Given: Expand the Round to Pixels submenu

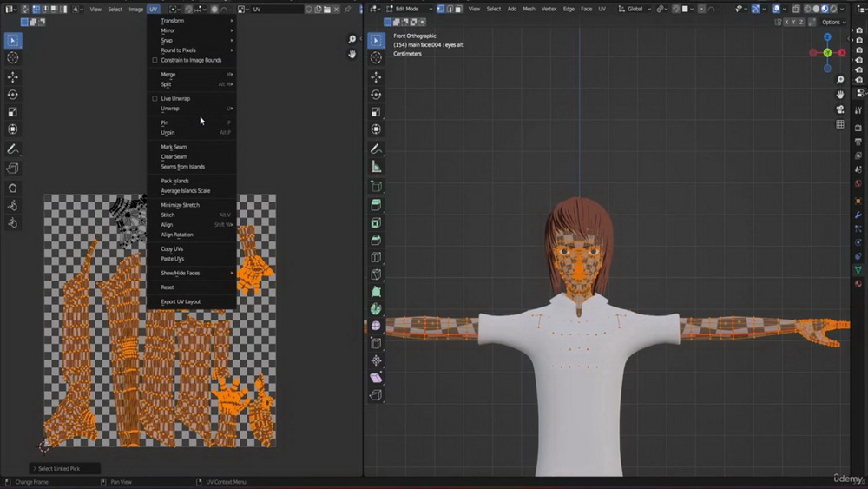Looking at the screenshot, I should tap(192, 50).
